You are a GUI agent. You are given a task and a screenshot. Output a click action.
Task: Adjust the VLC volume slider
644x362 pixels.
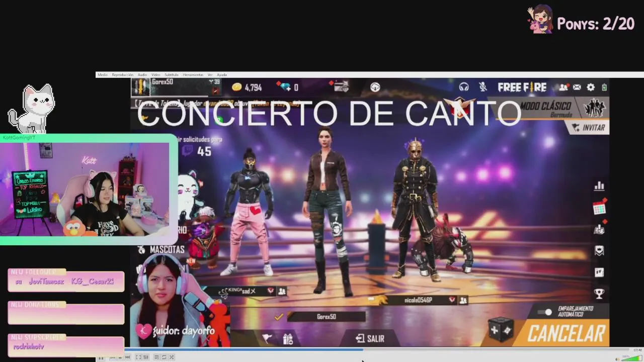tap(632, 358)
